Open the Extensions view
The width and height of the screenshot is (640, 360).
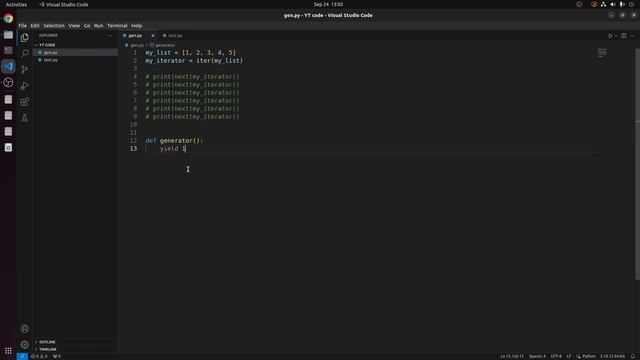pos(24,102)
